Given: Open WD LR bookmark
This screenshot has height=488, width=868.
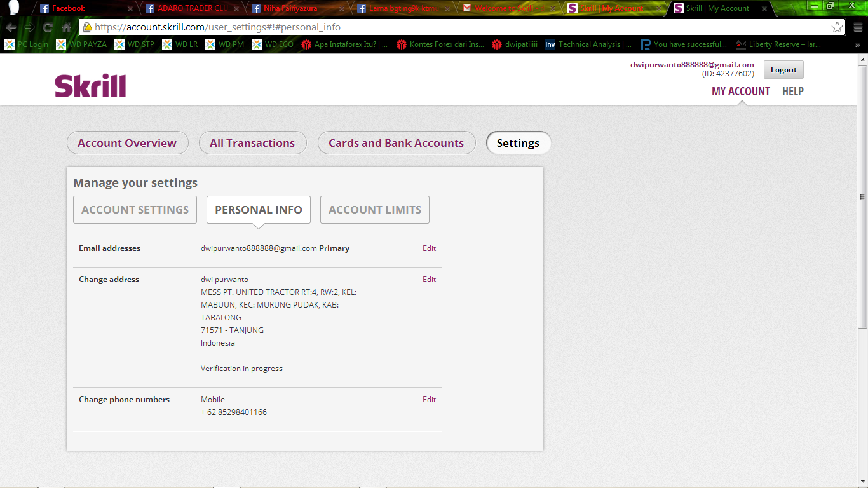Looking at the screenshot, I should click(x=180, y=44).
